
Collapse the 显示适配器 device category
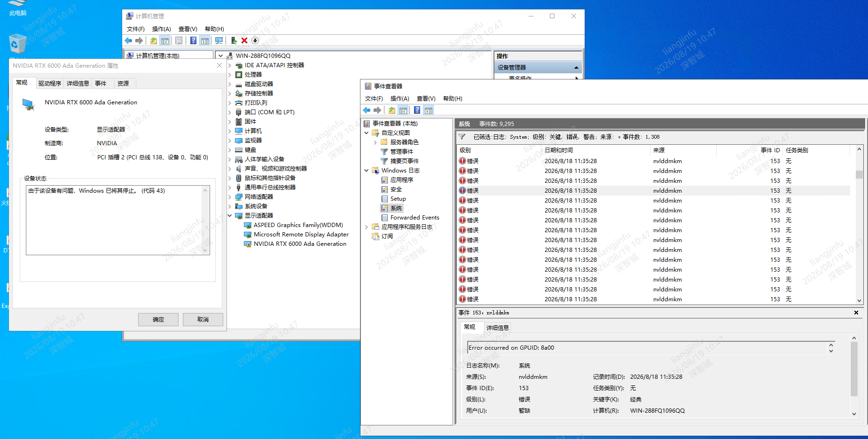(230, 216)
